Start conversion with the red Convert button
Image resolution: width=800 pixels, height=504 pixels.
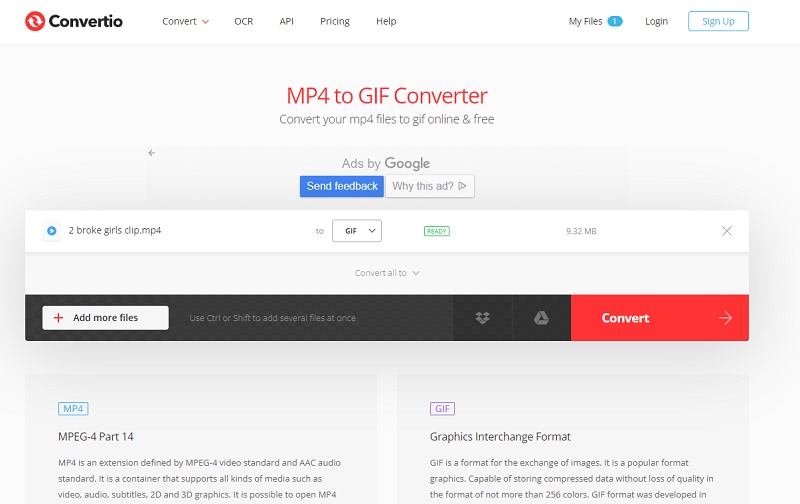coord(660,318)
